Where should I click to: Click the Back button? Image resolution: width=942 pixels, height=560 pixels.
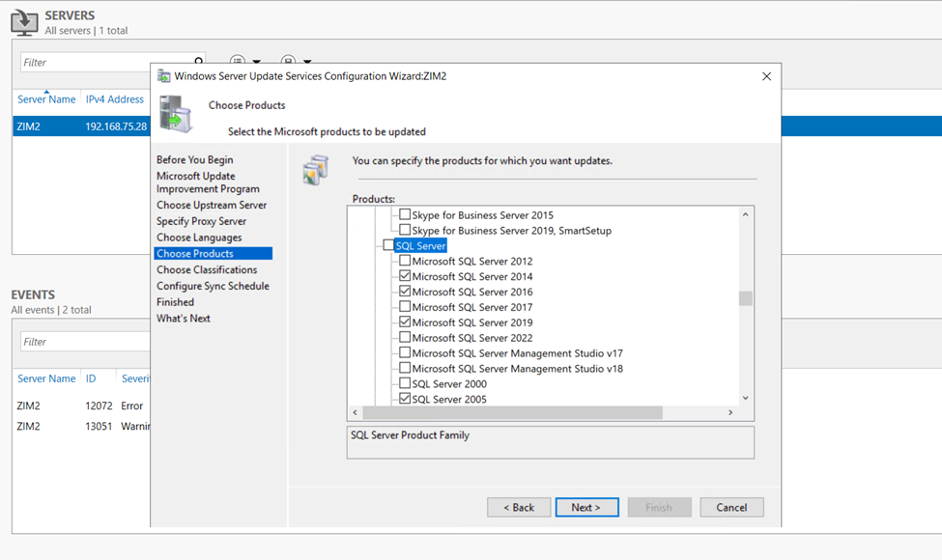click(519, 507)
